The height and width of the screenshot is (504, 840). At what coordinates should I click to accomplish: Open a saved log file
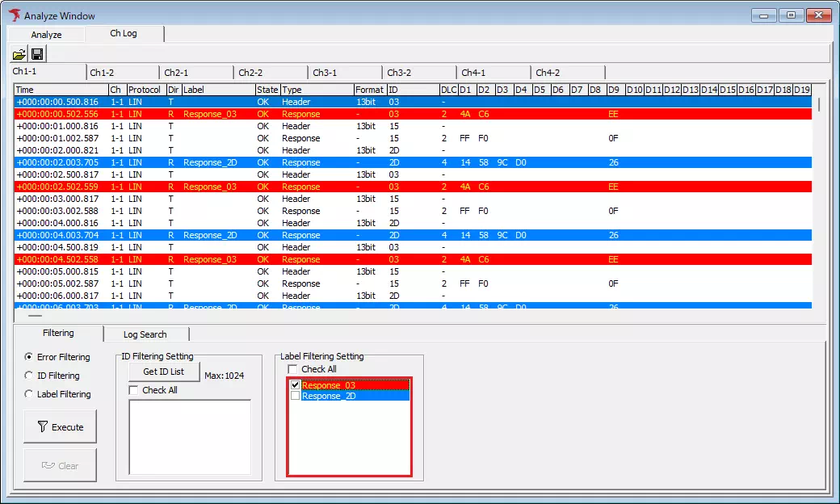[19, 53]
